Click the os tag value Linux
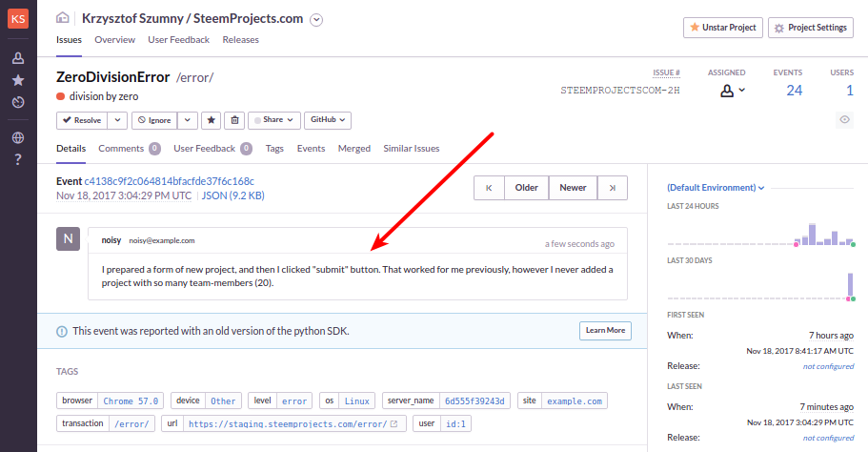This screenshot has height=452, width=868. point(357,401)
